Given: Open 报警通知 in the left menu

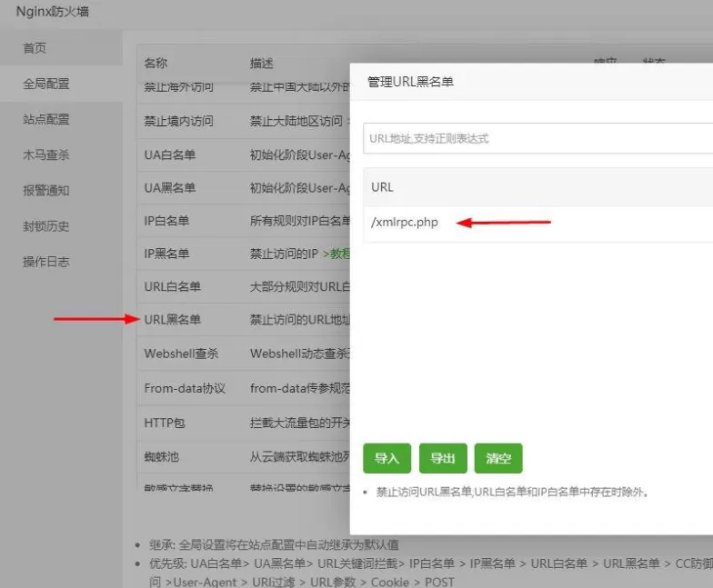Looking at the screenshot, I should coord(46,191).
